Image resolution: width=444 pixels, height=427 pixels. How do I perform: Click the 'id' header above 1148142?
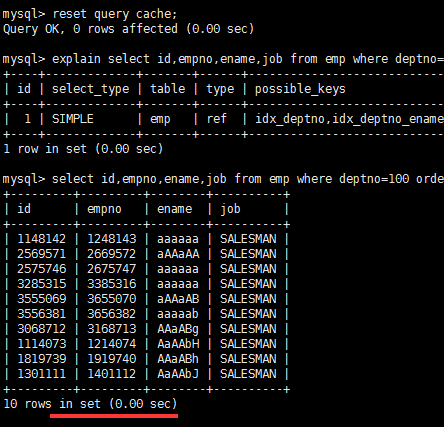(x=24, y=209)
